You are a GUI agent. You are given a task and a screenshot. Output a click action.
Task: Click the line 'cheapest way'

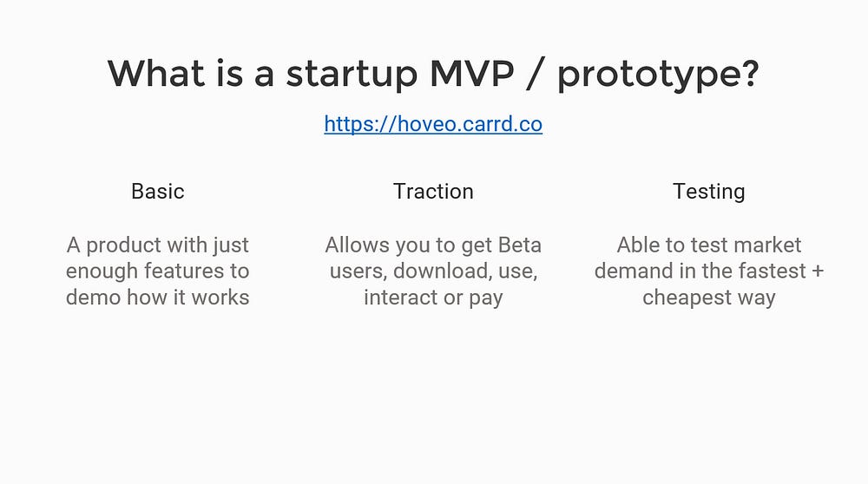[708, 298]
